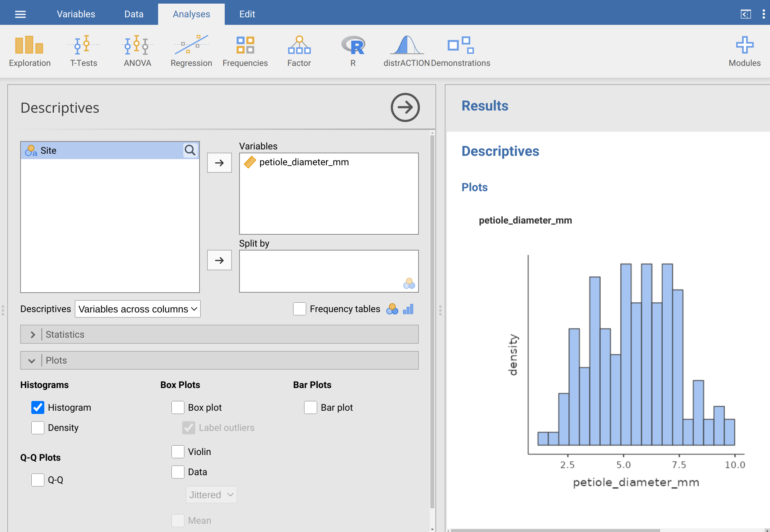Collapse the Plots section
Screen dimensions: 770x532
[x=32, y=361]
